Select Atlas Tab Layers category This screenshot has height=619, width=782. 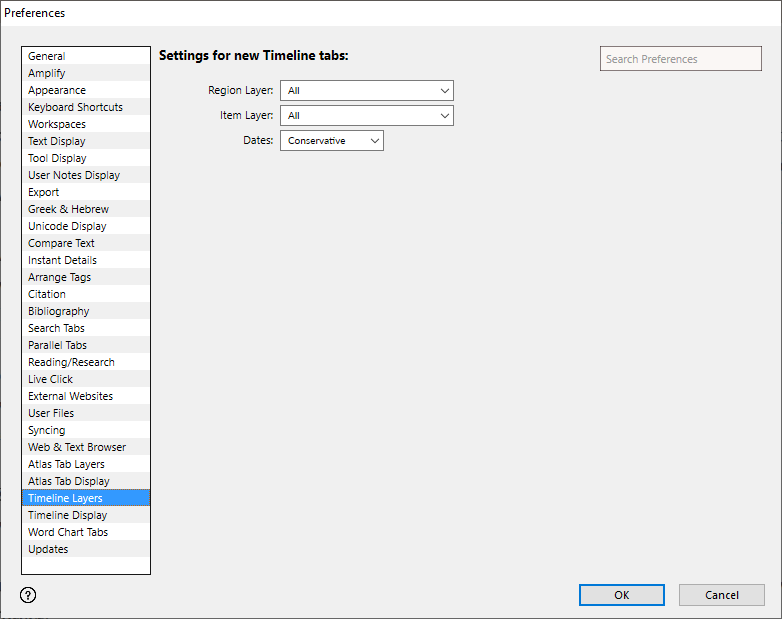(x=66, y=465)
